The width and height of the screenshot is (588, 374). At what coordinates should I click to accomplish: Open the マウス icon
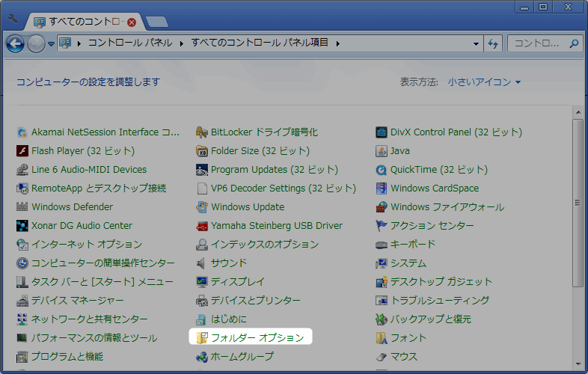point(382,357)
